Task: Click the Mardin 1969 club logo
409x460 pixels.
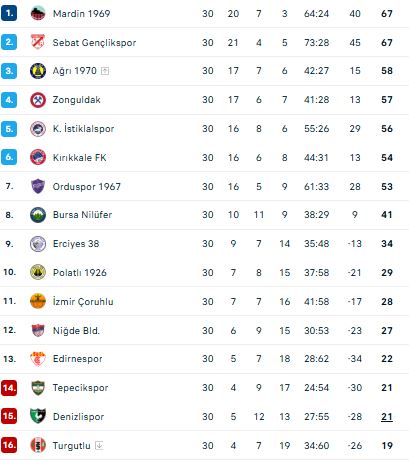Action: pyautogui.click(x=38, y=13)
